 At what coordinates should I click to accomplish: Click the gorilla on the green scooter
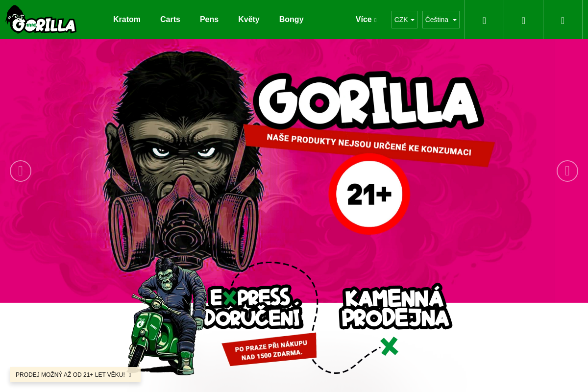tap(167, 316)
